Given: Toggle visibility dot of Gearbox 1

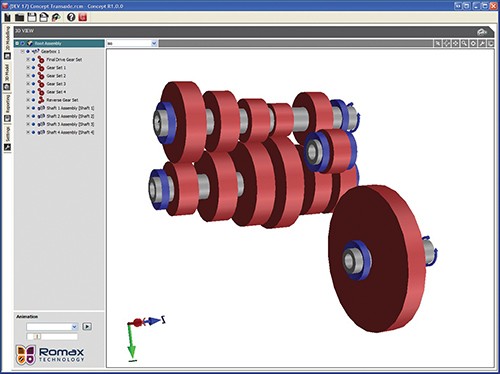Looking at the screenshot, I should coord(28,51).
